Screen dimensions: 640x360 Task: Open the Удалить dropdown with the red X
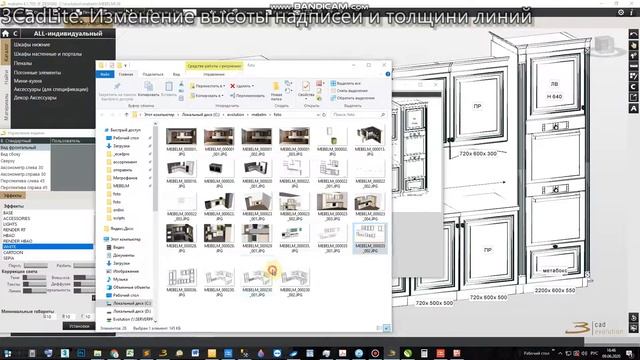tap(242, 86)
